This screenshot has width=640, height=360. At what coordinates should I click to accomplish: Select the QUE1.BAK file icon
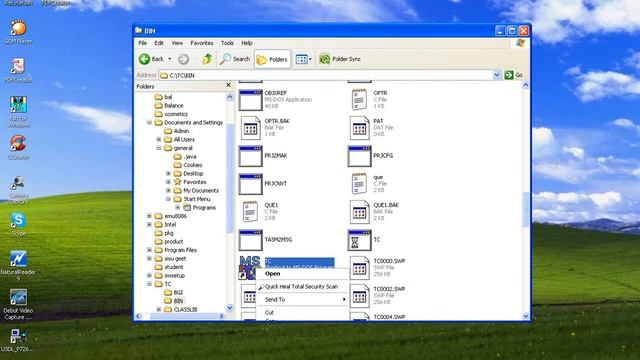pyautogui.click(x=359, y=212)
